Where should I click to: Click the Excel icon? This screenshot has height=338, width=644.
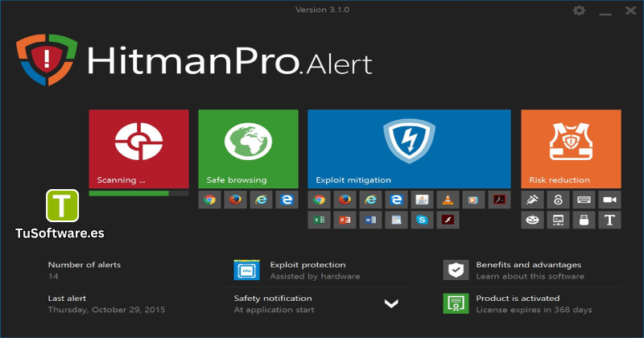coord(319,221)
